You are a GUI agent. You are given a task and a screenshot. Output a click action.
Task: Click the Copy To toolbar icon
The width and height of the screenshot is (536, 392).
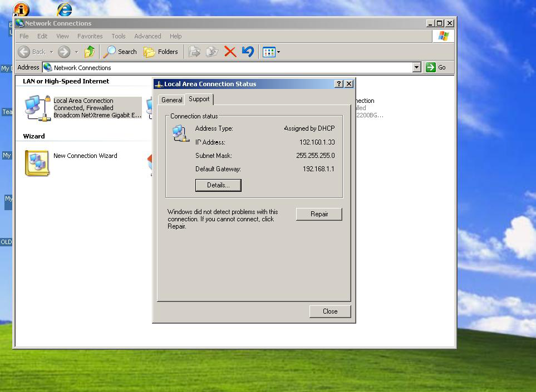pyautogui.click(x=212, y=52)
